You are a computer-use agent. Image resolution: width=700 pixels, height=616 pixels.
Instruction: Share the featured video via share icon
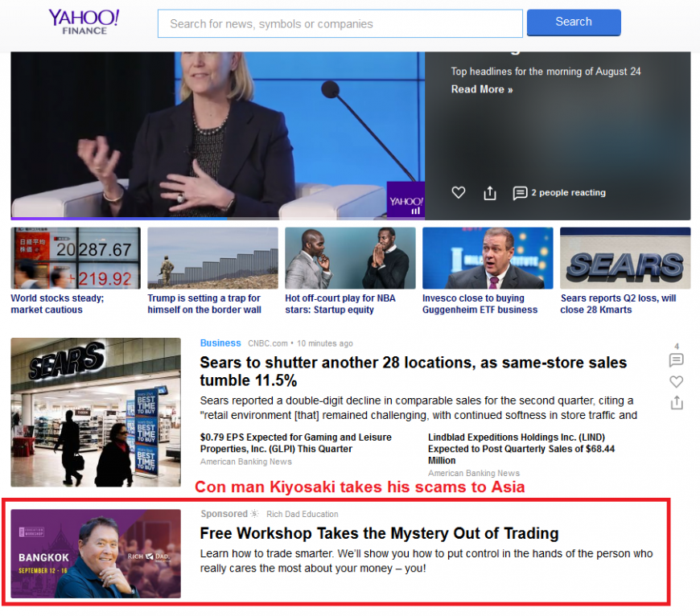tap(490, 193)
